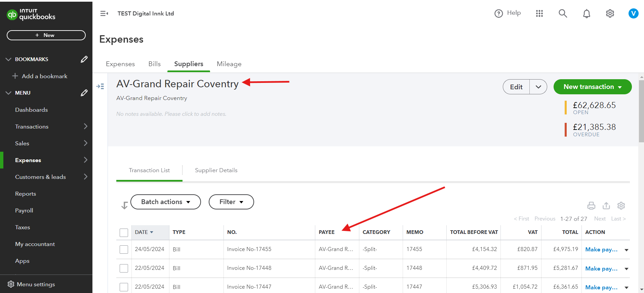Image resolution: width=644 pixels, height=293 pixels.
Task: Open the user profile avatar V
Action: pos(634,13)
